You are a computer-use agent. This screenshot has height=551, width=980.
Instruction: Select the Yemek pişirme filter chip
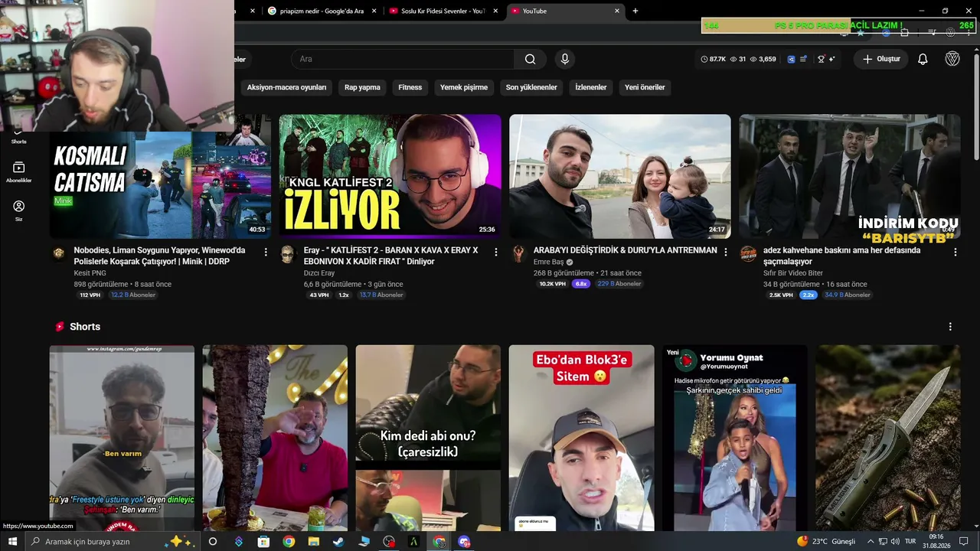pos(464,87)
